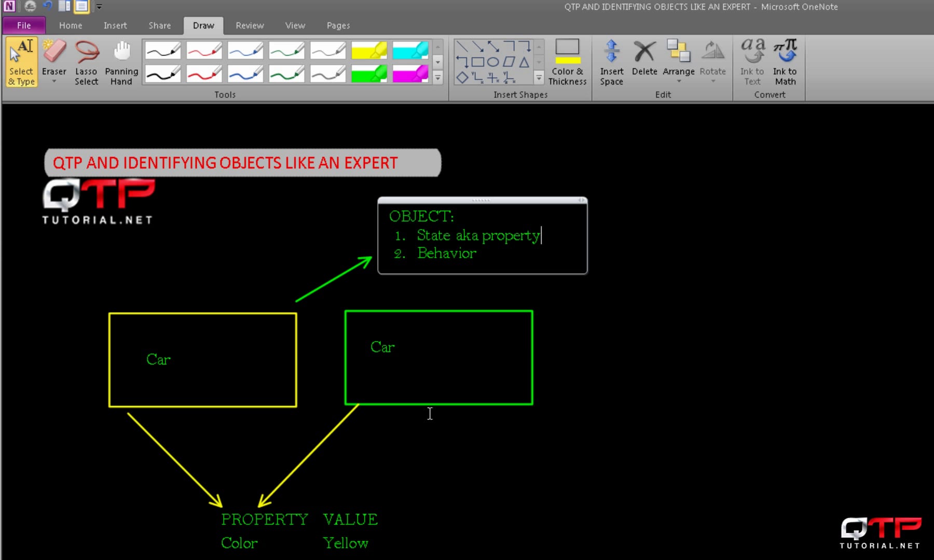Viewport: 934px width, 560px height.
Task: Open Color & Thickness settings
Action: [567, 62]
